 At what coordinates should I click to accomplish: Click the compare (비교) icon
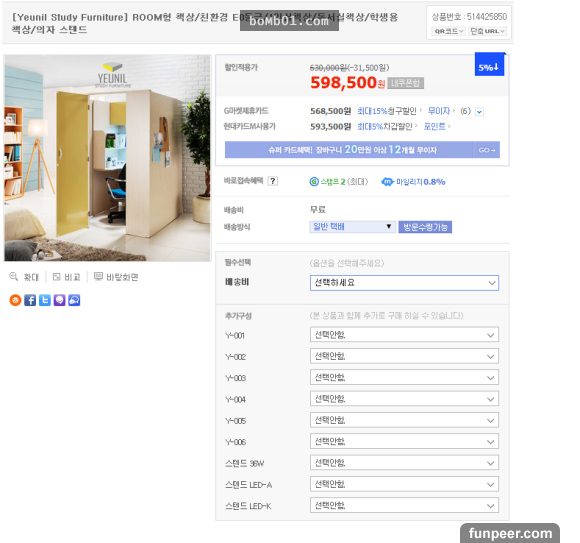pyautogui.click(x=57, y=277)
